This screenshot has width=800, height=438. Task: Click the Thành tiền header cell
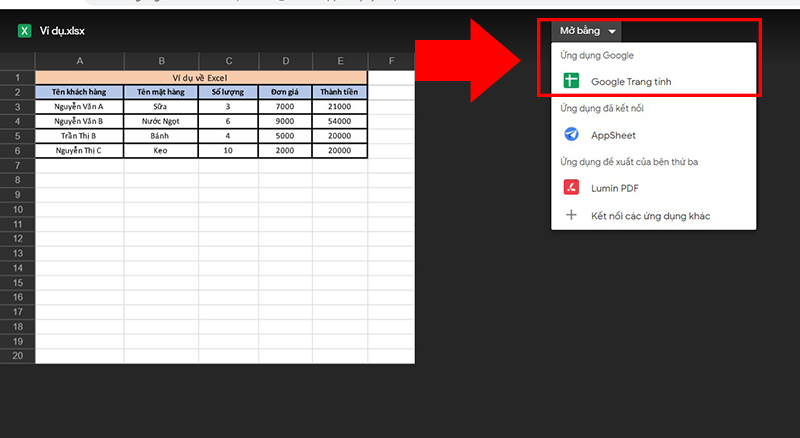339,92
